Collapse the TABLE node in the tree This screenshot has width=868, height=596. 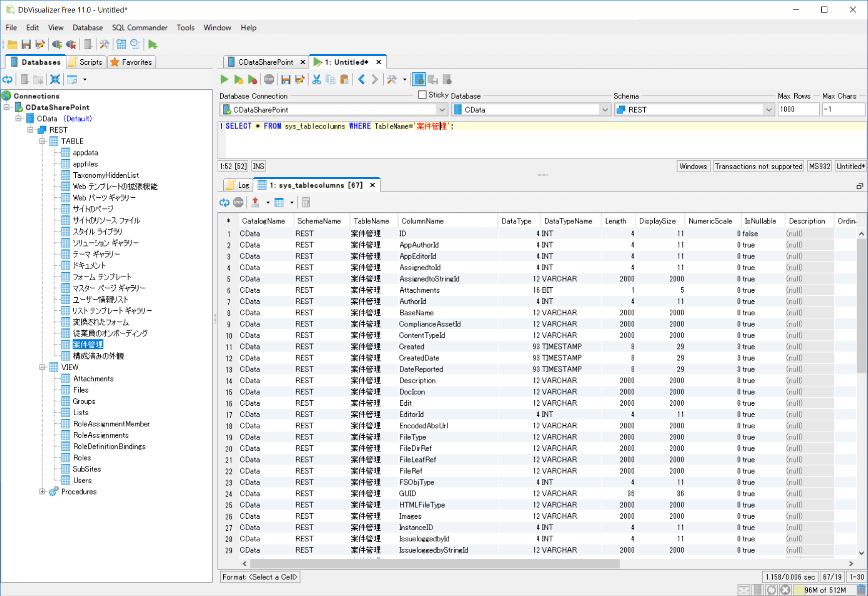pyautogui.click(x=43, y=141)
